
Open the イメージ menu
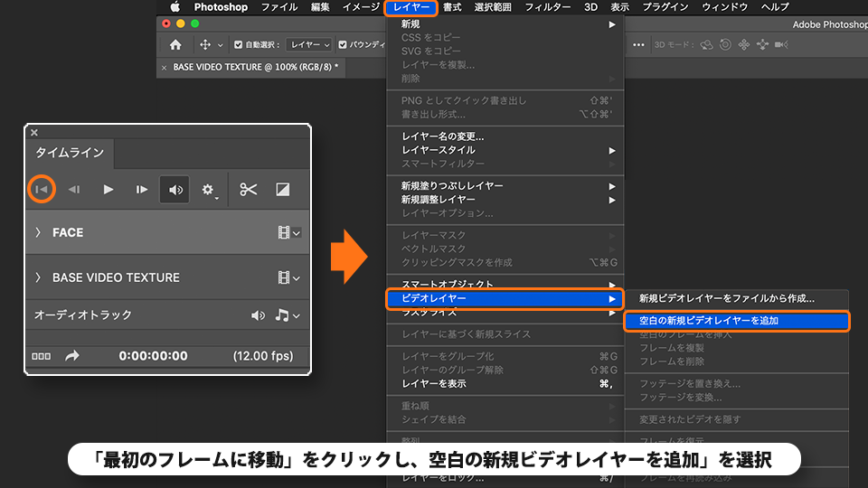click(x=361, y=7)
